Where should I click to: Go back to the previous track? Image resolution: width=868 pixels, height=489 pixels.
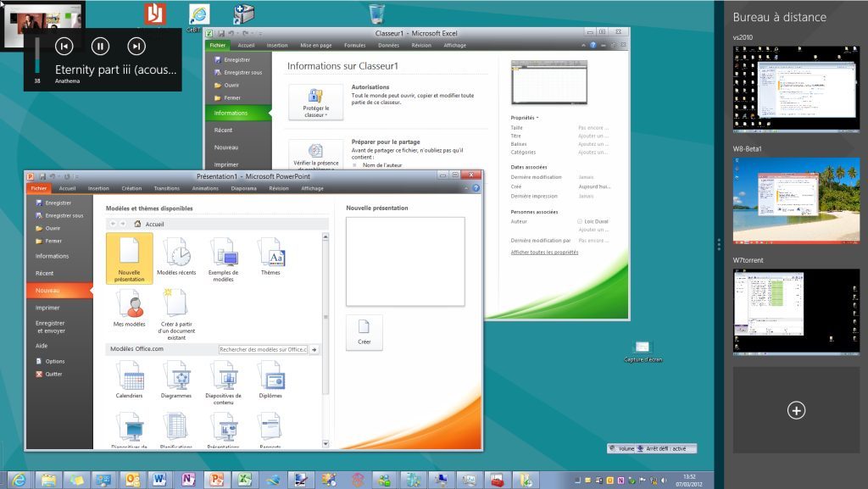pyautogui.click(x=64, y=46)
